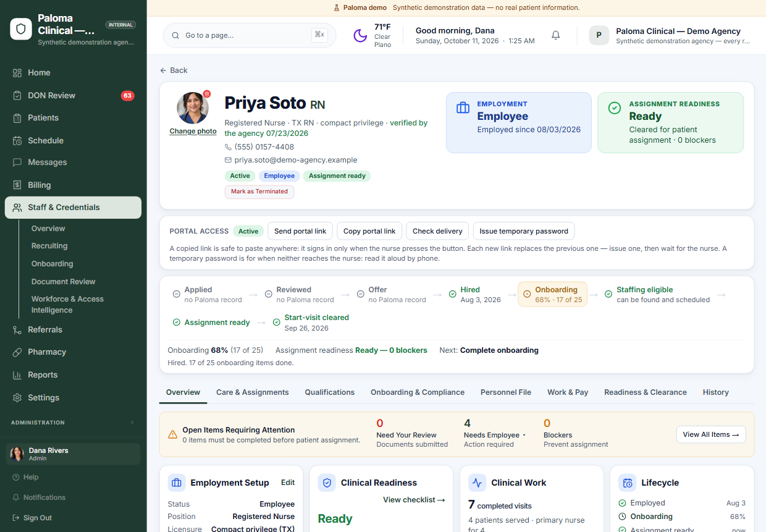Open Dana Rivers account menu
Viewport: 766px width, 532px height.
point(73,454)
